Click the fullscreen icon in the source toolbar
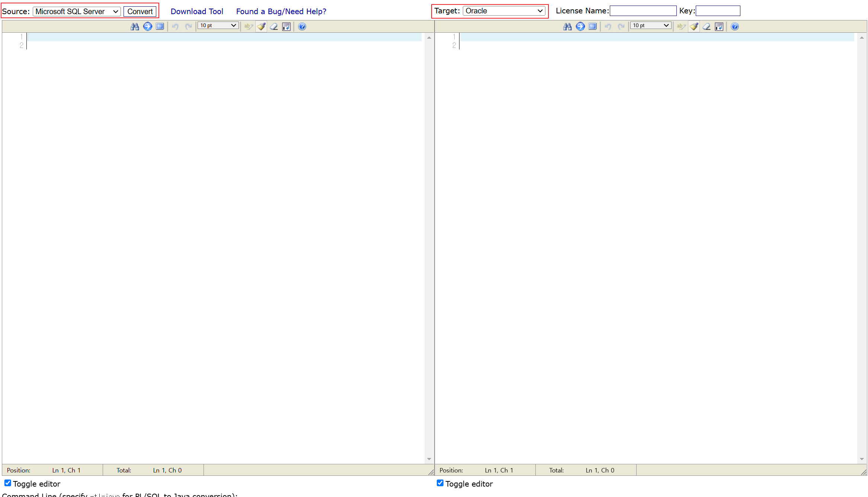This screenshot has width=868, height=497. pyautogui.click(x=160, y=26)
